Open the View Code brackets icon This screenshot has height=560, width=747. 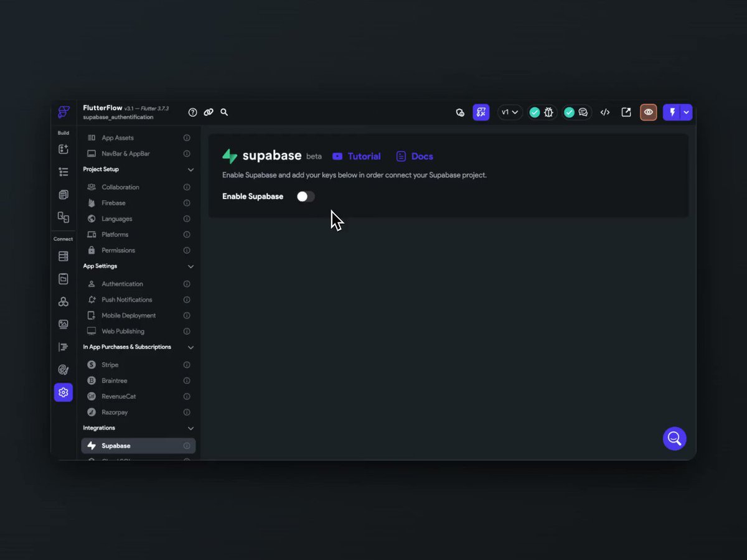605,113
